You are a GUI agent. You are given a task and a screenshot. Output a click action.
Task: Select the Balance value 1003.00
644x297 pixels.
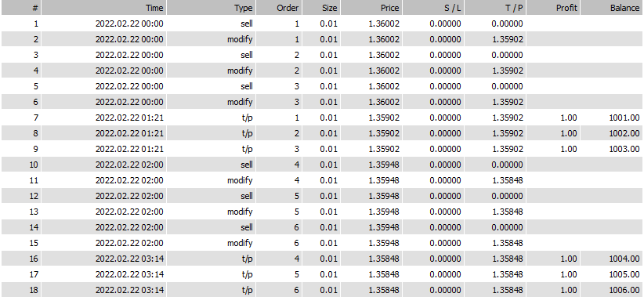coord(624,149)
